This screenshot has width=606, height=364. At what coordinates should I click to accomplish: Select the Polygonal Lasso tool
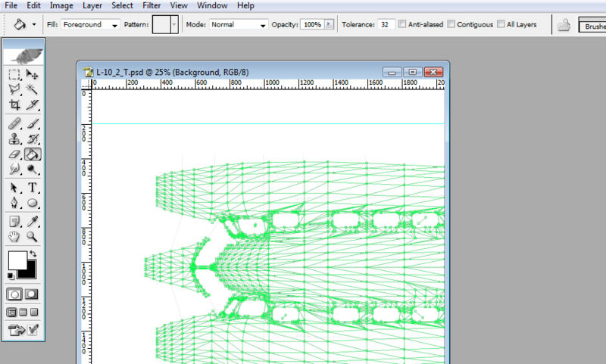pos(14,89)
